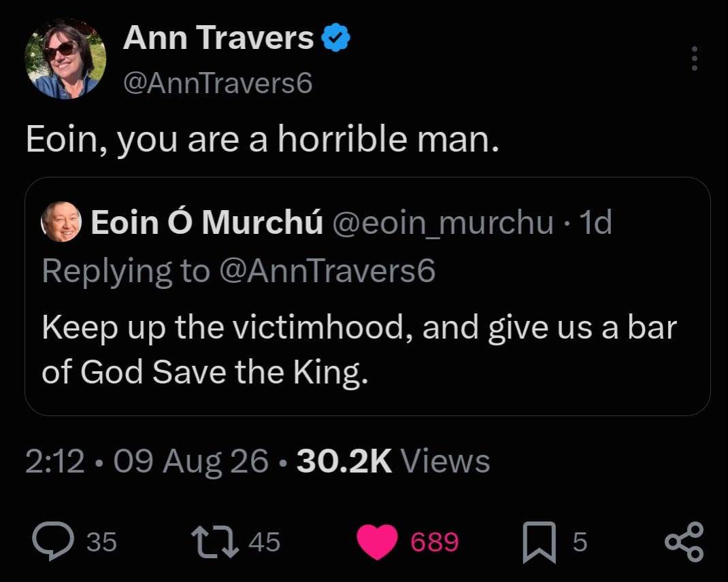The image size is (728, 582).
Task: Open the quoted tweet text
Action: point(359,349)
